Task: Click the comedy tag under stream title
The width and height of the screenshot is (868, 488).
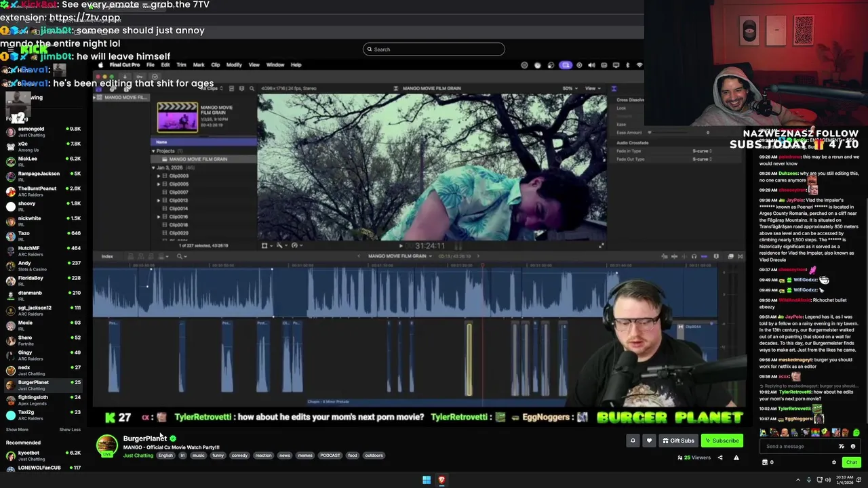Action: pyautogui.click(x=239, y=455)
